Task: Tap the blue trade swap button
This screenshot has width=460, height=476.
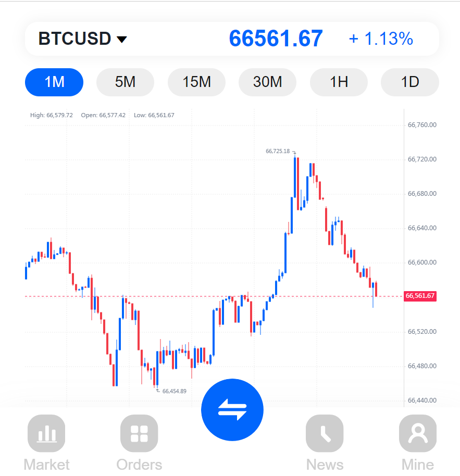Action: (232, 410)
